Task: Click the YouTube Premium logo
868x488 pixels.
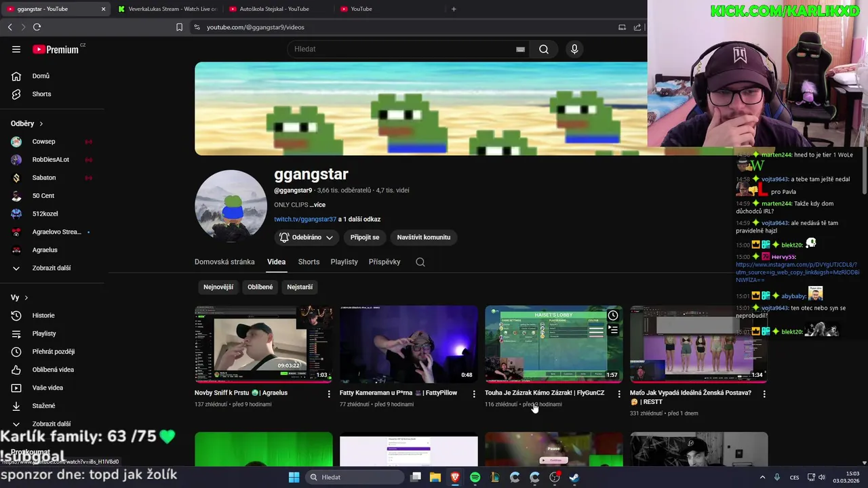Action: (x=56, y=49)
